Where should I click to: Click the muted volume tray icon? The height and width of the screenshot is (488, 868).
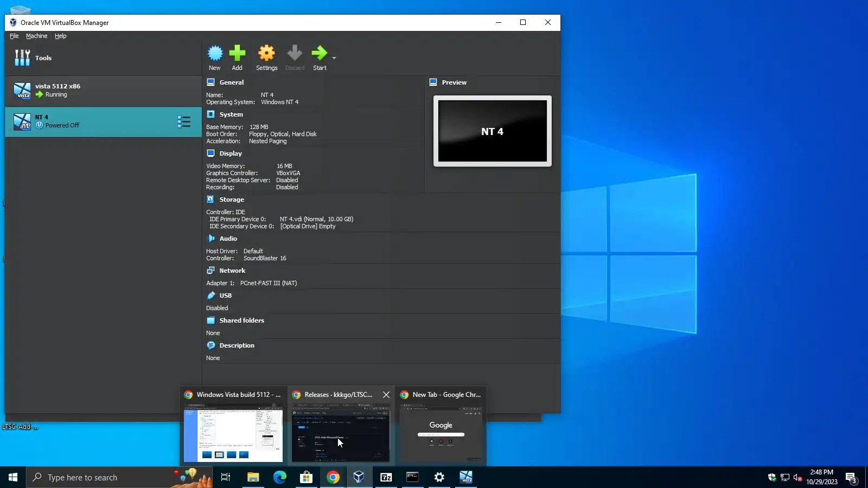tap(797, 477)
